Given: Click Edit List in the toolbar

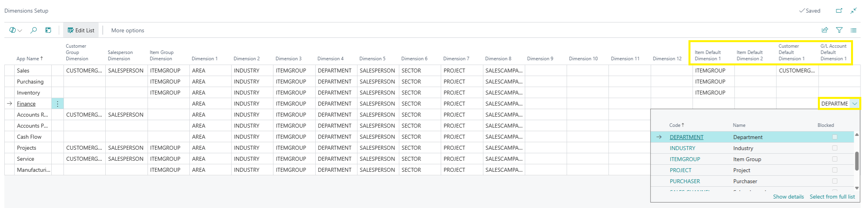Looking at the screenshot, I should click(81, 30).
